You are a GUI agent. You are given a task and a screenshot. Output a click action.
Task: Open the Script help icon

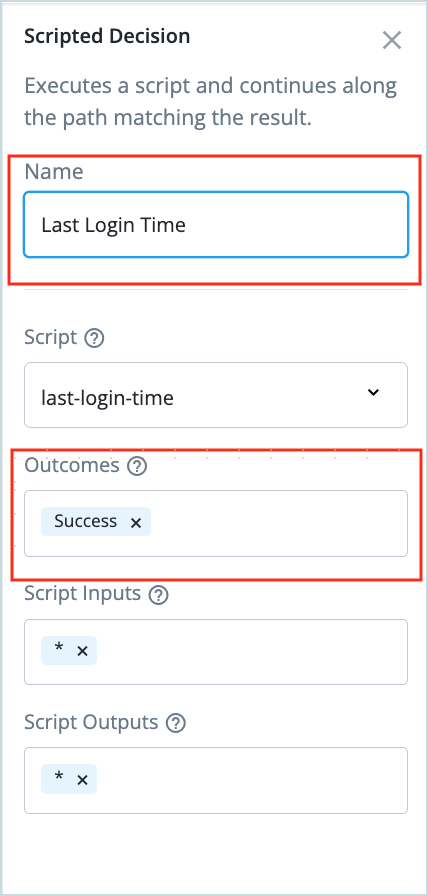point(94,339)
